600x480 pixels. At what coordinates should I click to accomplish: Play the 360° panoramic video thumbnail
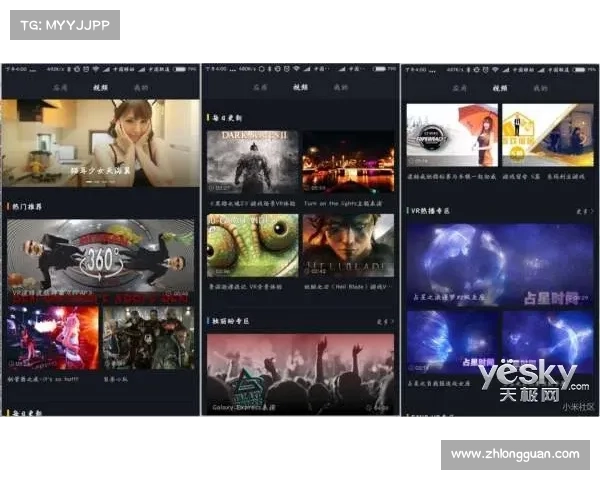[x=100, y=262]
